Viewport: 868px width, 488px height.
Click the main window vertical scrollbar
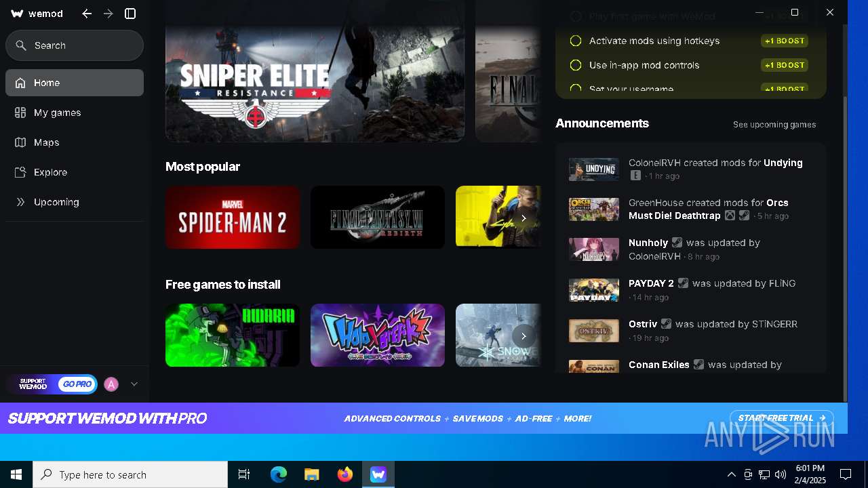point(845,248)
